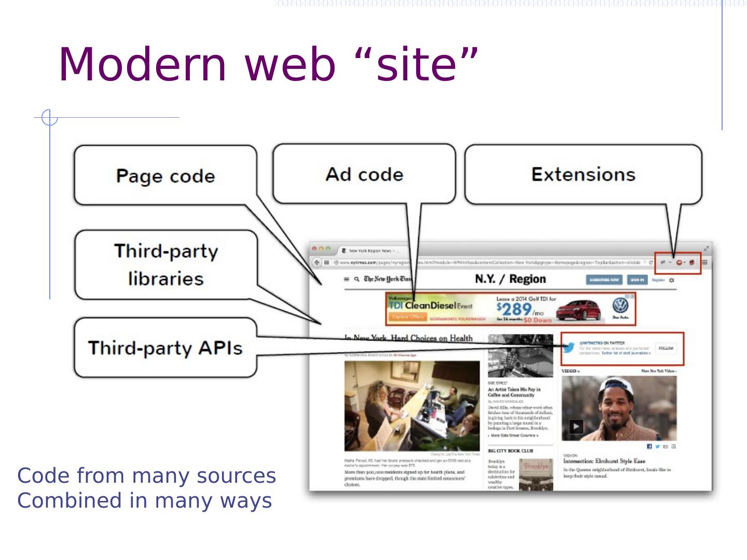Open dropdown arrow beside red extension icon
This screenshot has width=747, height=560.
pyautogui.click(x=685, y=262)
